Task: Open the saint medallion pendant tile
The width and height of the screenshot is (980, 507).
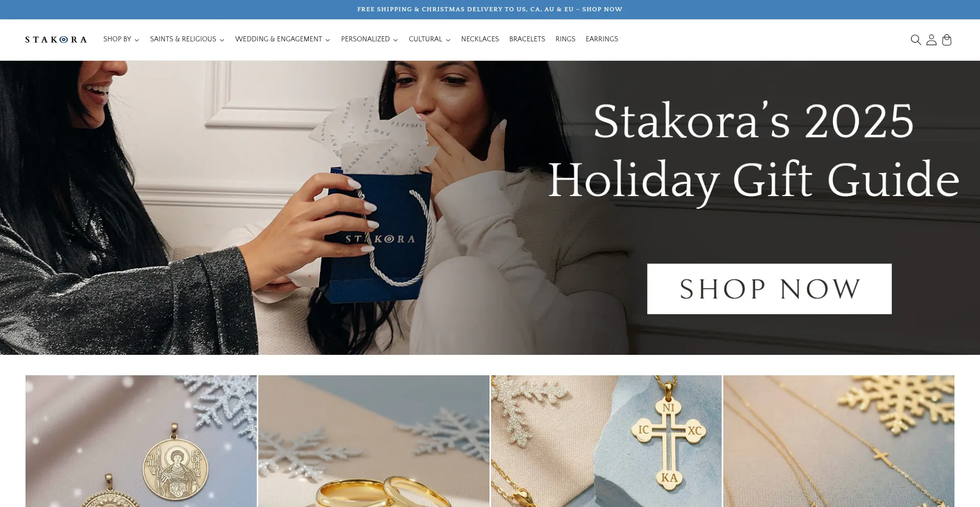Action: click(141, 441)
